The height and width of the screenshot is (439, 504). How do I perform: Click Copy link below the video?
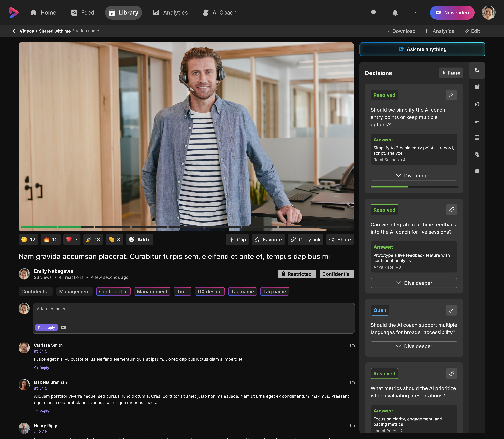305,240
